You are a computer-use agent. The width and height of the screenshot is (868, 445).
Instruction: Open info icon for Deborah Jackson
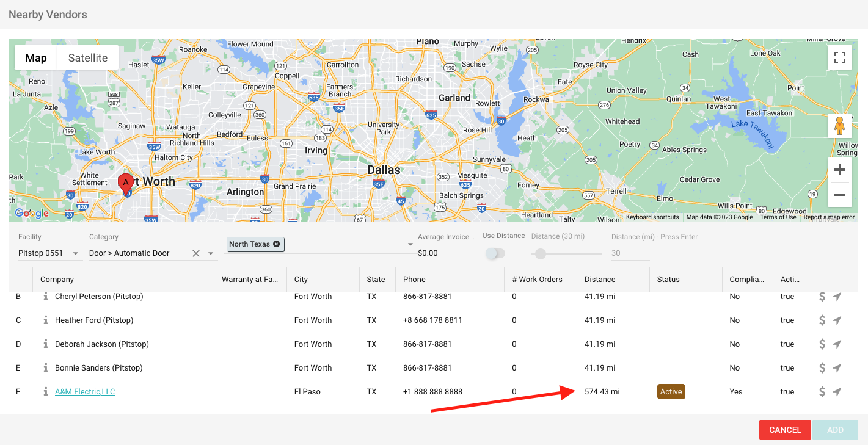point(45,344)
